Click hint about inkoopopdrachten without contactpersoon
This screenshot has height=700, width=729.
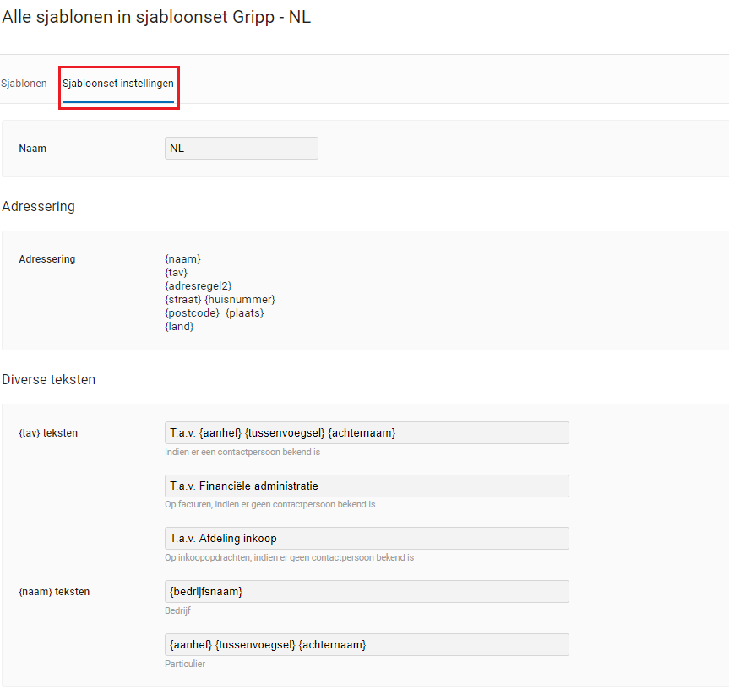[289, 557]
